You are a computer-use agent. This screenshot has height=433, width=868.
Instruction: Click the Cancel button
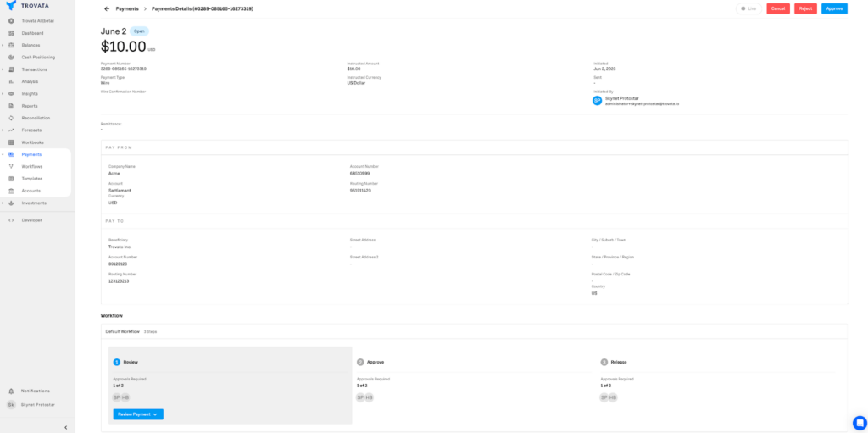778,8
